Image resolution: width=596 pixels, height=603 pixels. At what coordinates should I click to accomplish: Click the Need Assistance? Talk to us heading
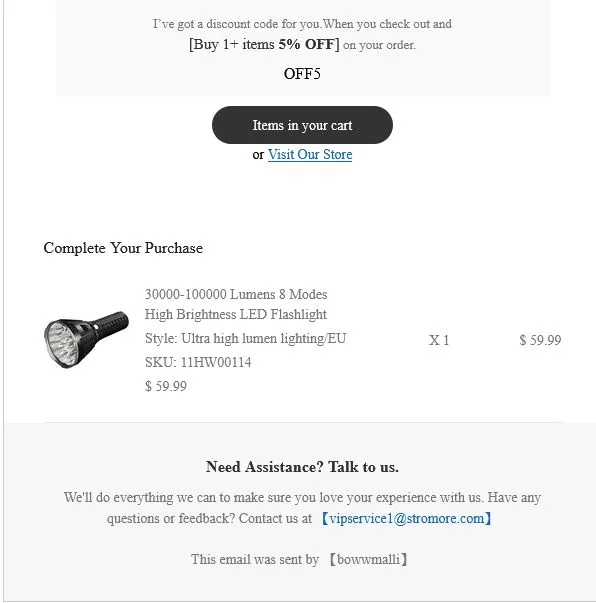[x=302, y=467]
